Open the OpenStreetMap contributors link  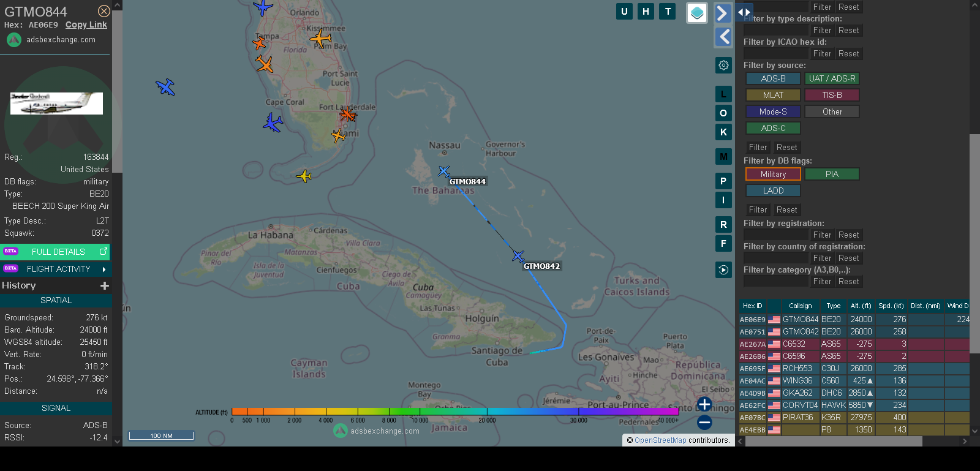click(660, 440)
